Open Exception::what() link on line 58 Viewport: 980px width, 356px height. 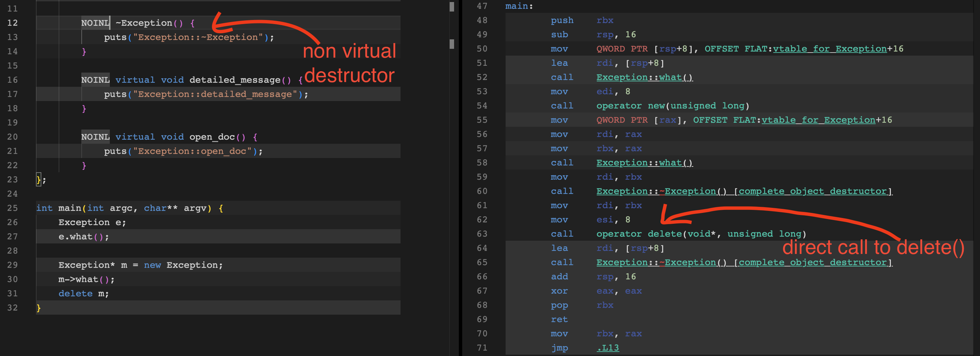pos(645,163)
